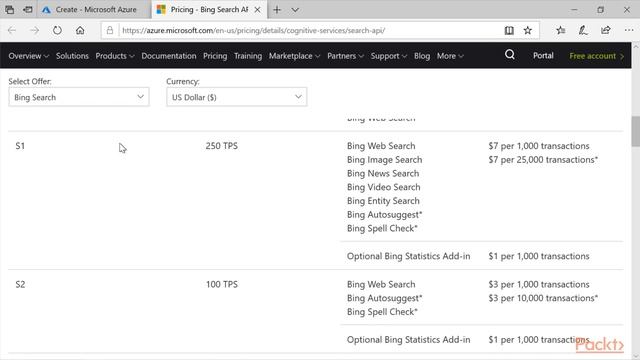Open the Documentation nav link
Screen dimensions: 640x360
click(x=169, y=56)
